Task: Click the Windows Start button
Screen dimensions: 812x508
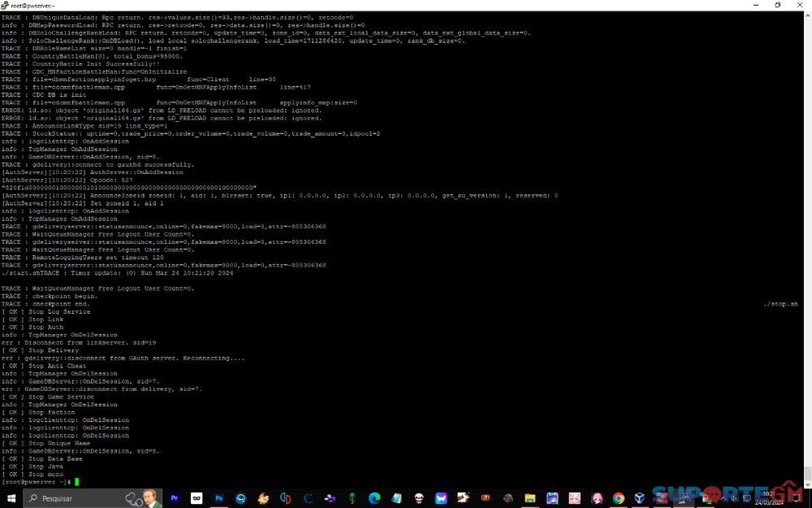Action: pos(11,498)
